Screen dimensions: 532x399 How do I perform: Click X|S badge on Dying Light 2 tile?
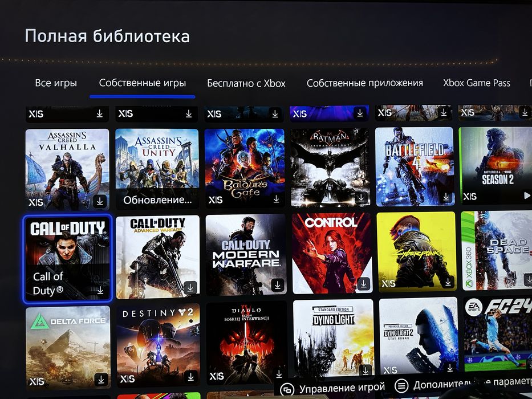pyautogui.click(x=390, y=370)
